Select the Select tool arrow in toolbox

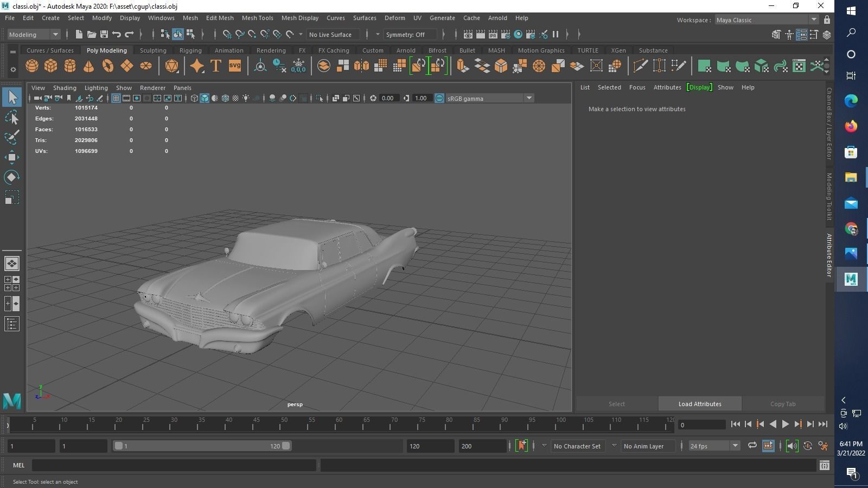(12, 97)
